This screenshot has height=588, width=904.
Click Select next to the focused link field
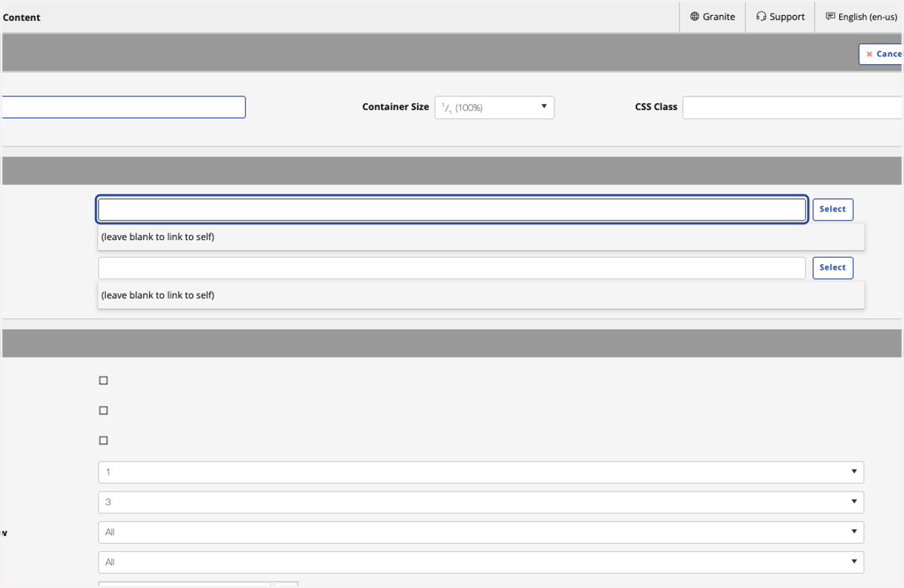point(832,209)
